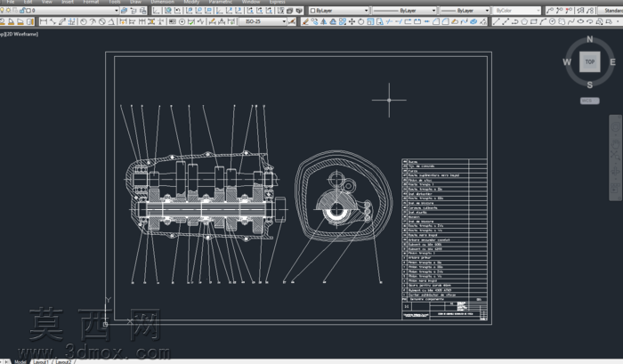The height and width of the screenshot is (364, 623).
Task: Click the Pan tool on navigation bar
Action: [616, 143]
